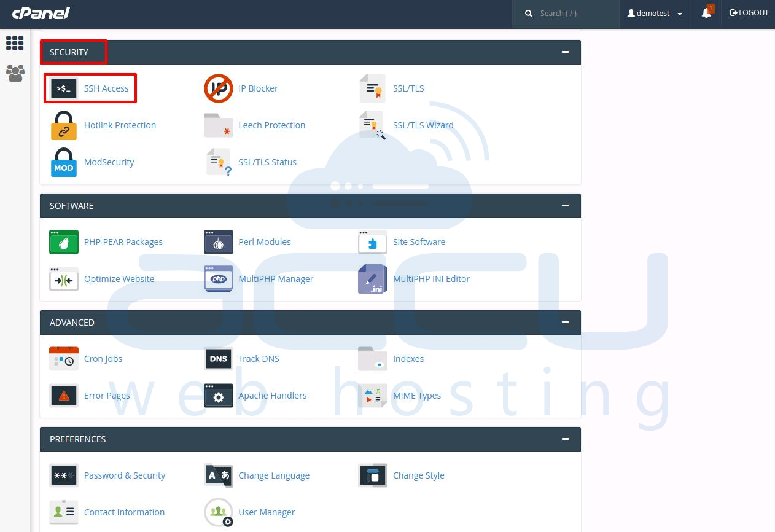Viewport: 775px width, 532px height.
Task: Open the User Manager link
Action: [267, 512]
